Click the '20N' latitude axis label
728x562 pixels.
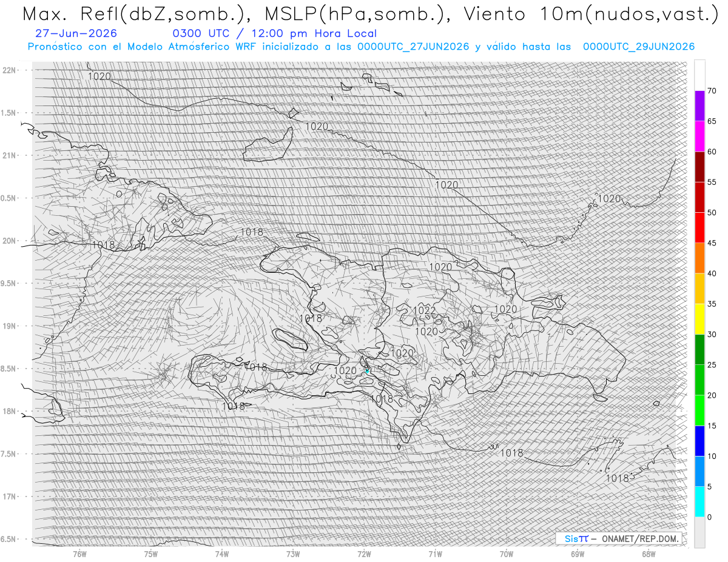tap(8, 241)
